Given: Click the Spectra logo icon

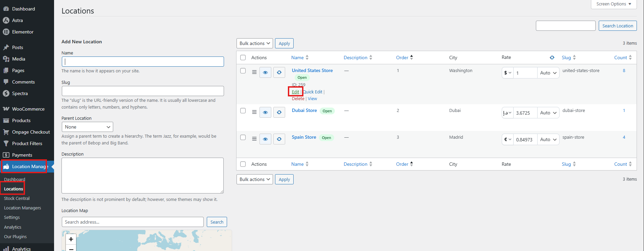Looking at the screenshot, I should click(x=6, y=93).
